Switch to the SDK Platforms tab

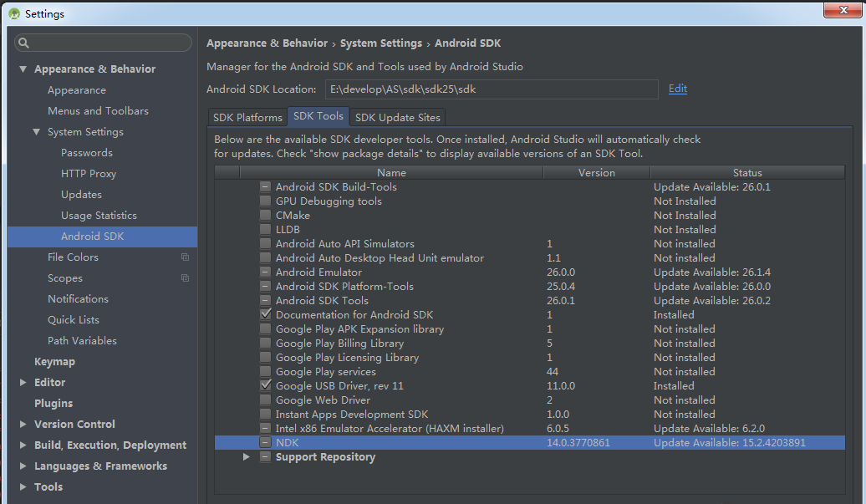tap(247, 118)
